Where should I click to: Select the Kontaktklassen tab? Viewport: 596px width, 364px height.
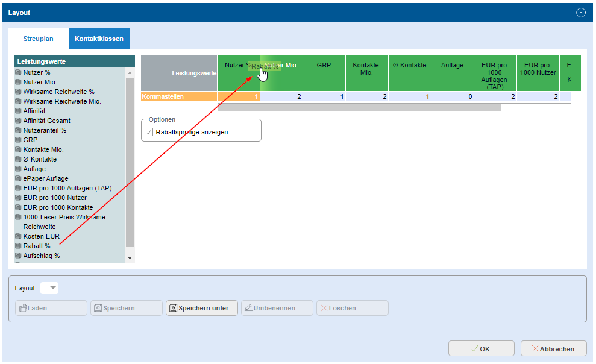(99, 39)
